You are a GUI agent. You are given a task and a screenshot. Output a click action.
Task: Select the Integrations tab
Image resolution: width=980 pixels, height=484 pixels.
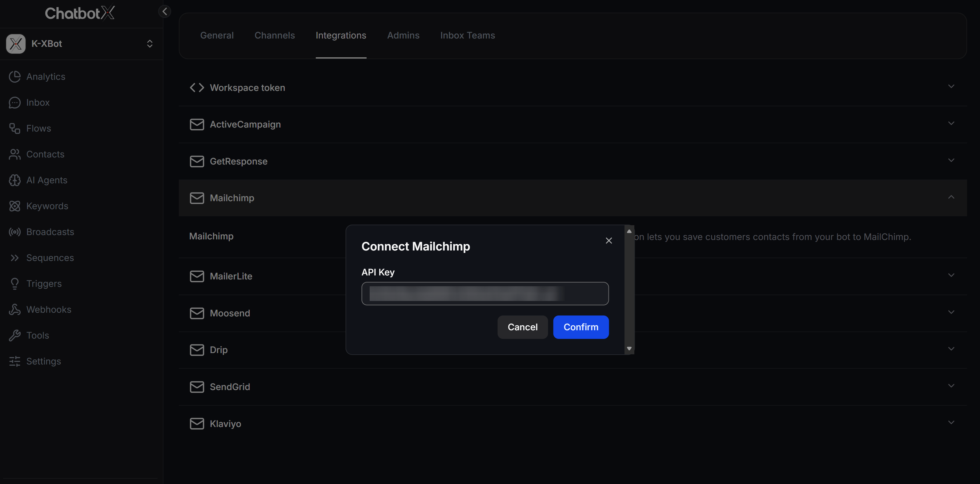[x=341, y=35]
